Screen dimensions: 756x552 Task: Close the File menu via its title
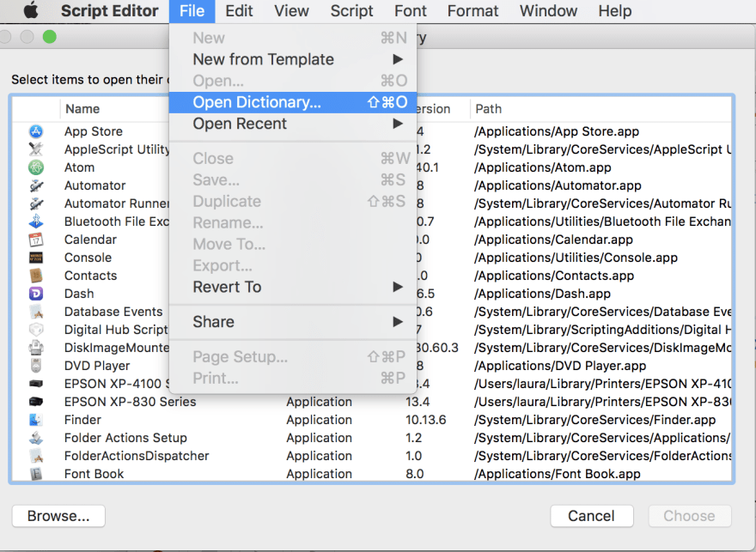(192, 10)
